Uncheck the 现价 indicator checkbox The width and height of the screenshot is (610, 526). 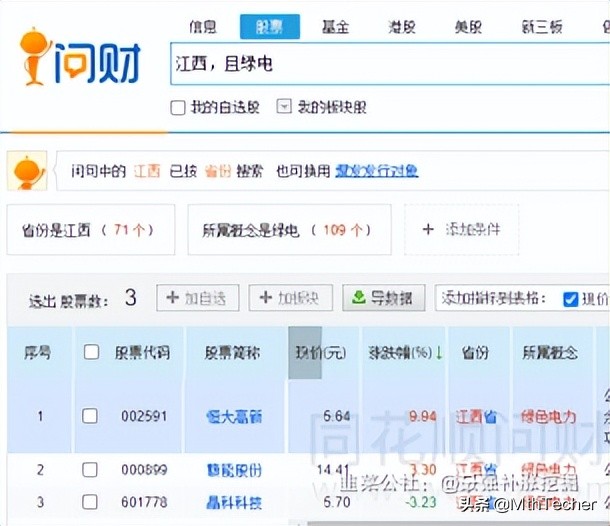(570, 299)
